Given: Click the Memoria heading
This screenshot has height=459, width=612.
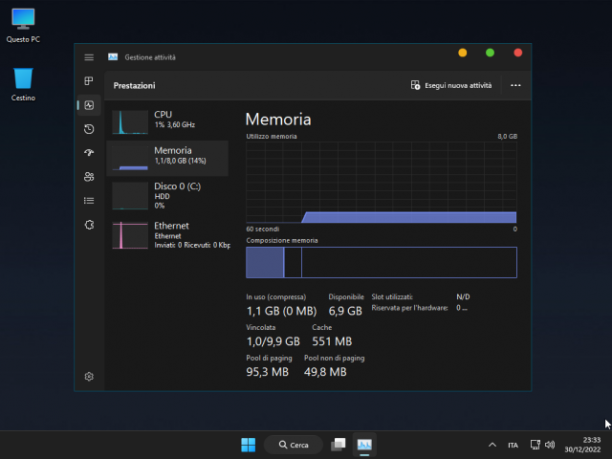Looking at the screenshot, I should pyautogui.click(x=278, y=119).
